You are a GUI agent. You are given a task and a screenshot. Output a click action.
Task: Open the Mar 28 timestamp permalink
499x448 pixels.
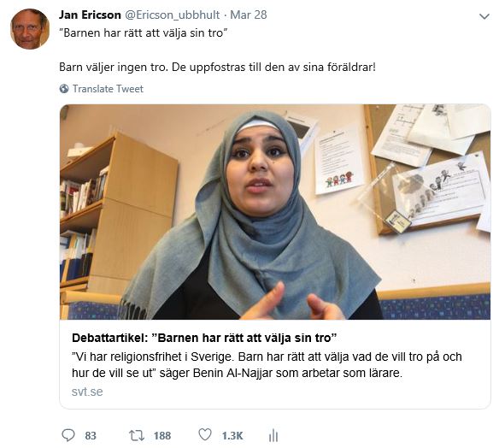click(249, 15)
